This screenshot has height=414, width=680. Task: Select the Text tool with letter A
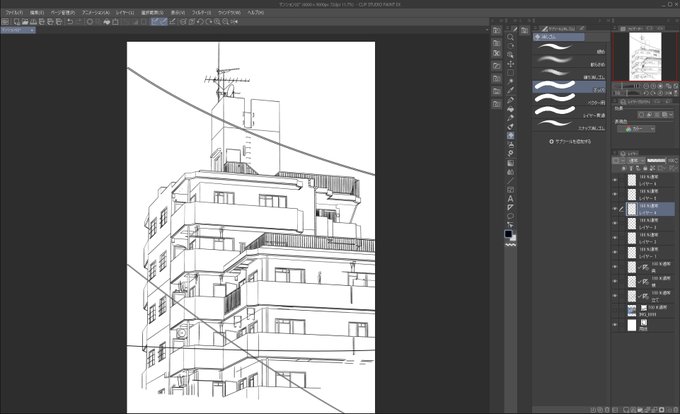pos(510,199)
